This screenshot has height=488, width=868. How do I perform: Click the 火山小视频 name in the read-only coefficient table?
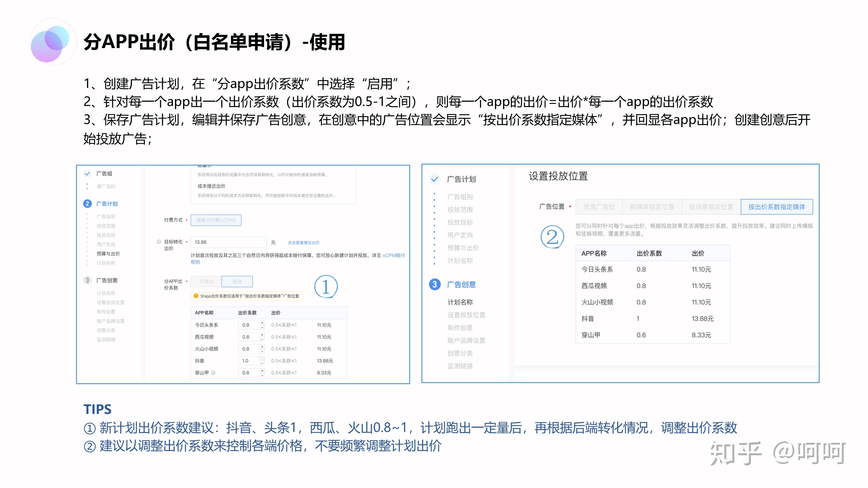pos(597,302)
